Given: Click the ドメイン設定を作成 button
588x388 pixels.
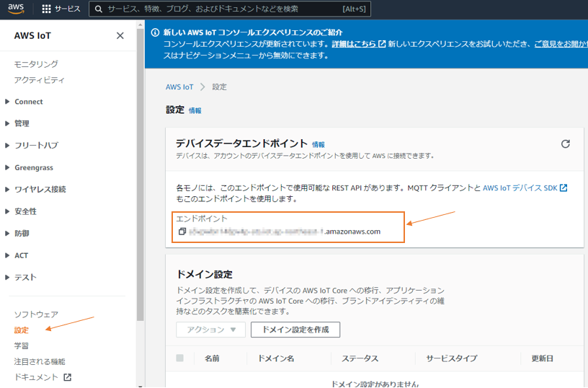Looking at the screenshot, I should [295, 330].
